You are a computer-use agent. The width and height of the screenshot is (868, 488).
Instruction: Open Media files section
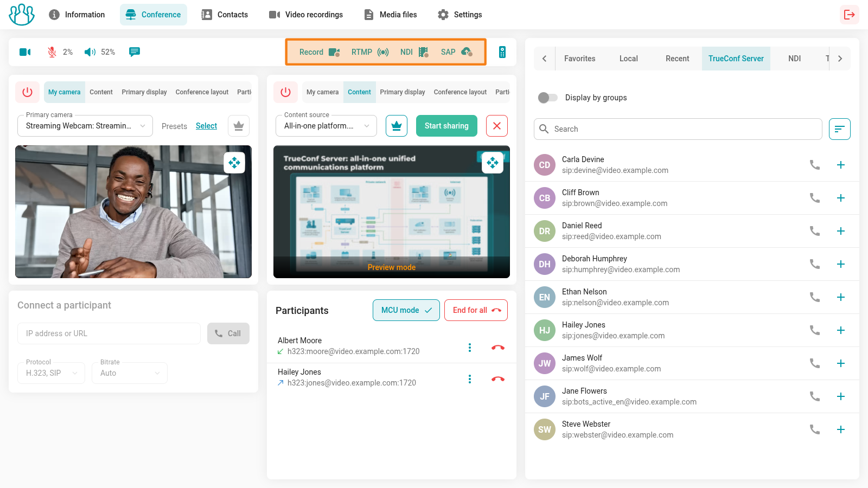click(391, 15)
